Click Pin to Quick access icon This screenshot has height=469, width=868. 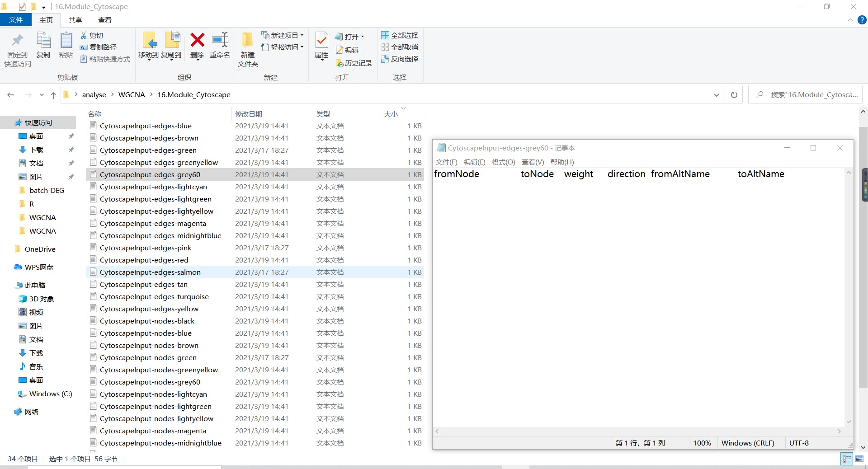tap(18, 41)
